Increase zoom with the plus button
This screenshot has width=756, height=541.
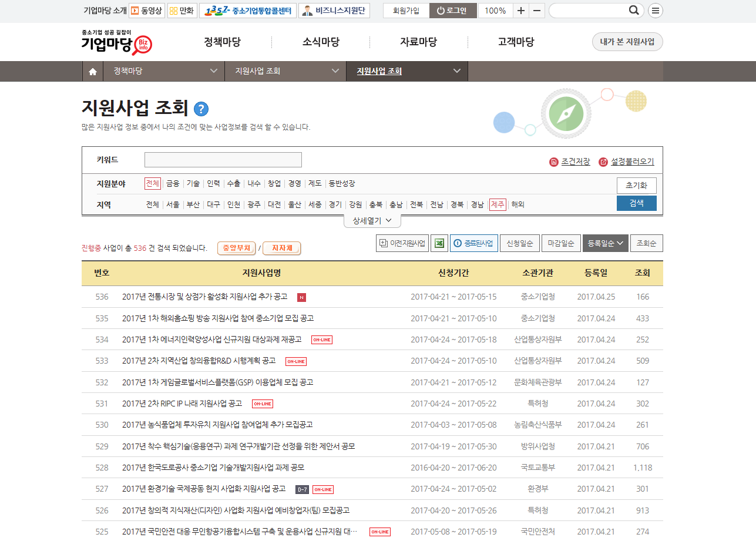(x=521, y=11)
